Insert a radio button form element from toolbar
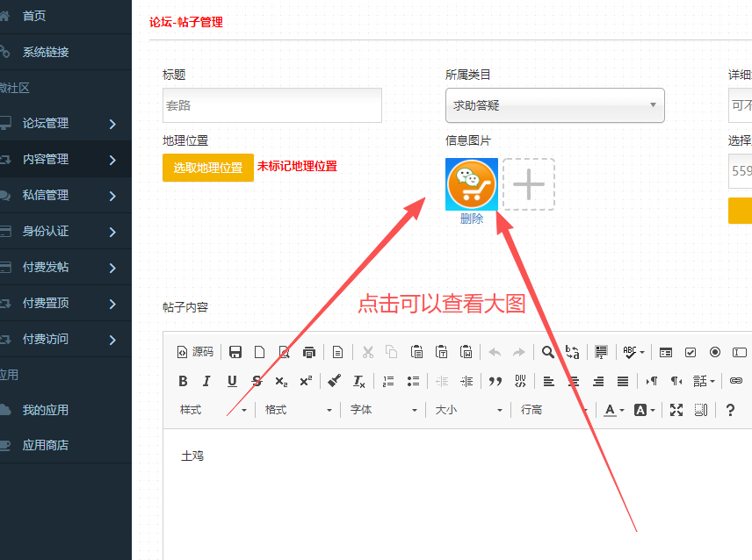The height and width of the screenshot is (560, 752). (715, 352)
